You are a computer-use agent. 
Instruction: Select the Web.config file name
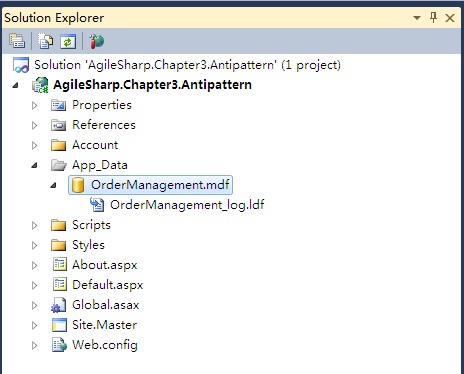[x=105, y=345]
